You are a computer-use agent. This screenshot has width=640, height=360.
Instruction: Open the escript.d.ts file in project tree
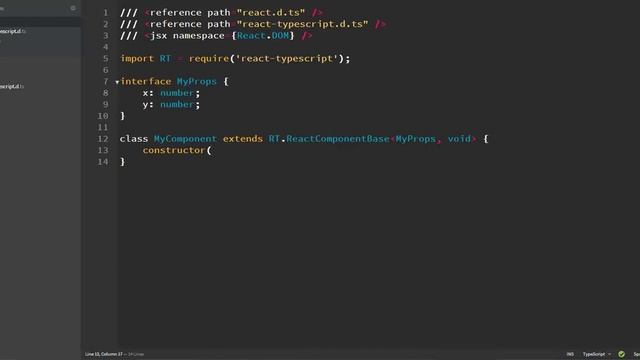[x=12, y=86]
